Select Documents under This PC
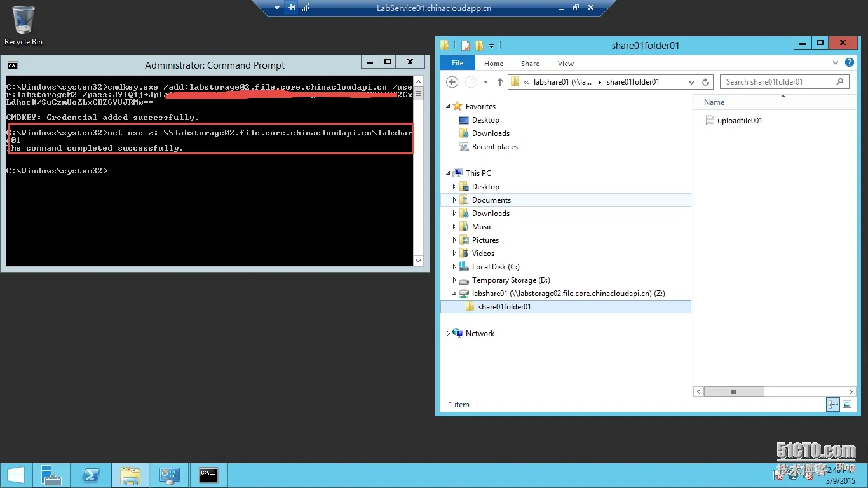868x488 pixels. pyautogui.click(x=491, y=200)
